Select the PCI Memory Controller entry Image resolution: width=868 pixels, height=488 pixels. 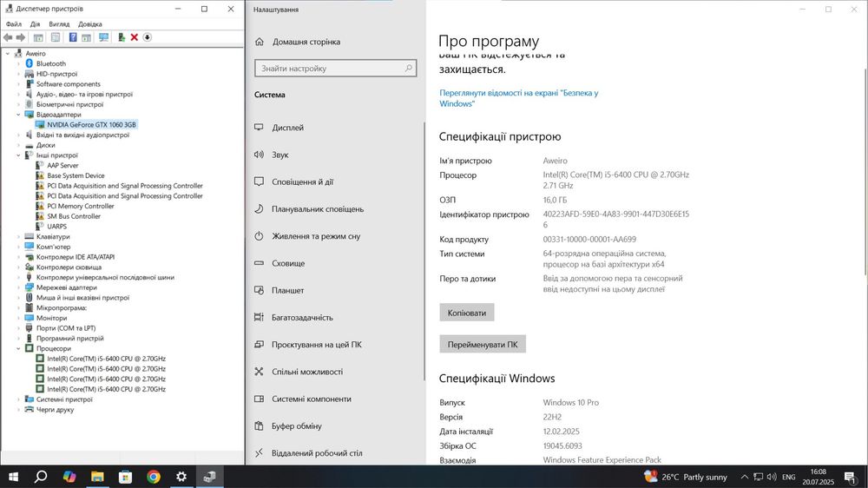[x=80, y=206]
